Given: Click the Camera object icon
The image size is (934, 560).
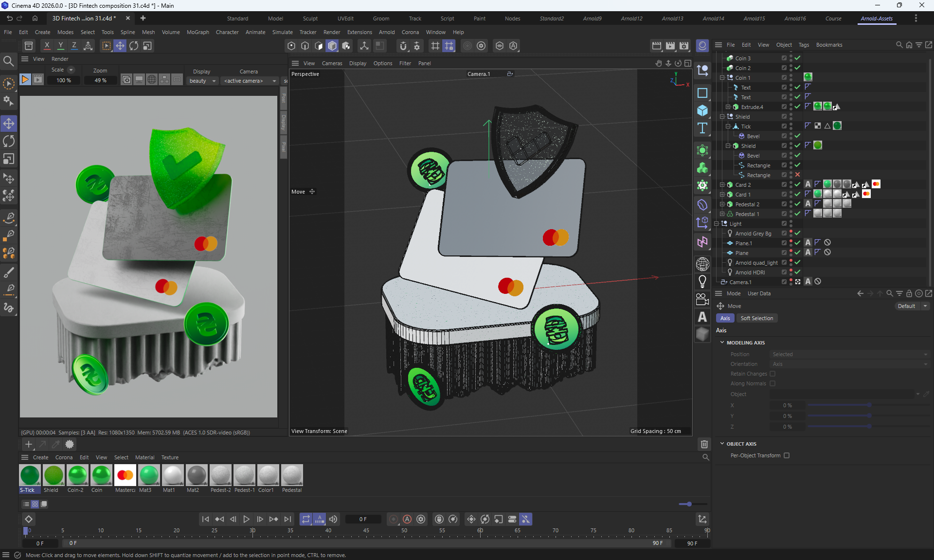Looking at the screenshot, I should click(702, 299).
